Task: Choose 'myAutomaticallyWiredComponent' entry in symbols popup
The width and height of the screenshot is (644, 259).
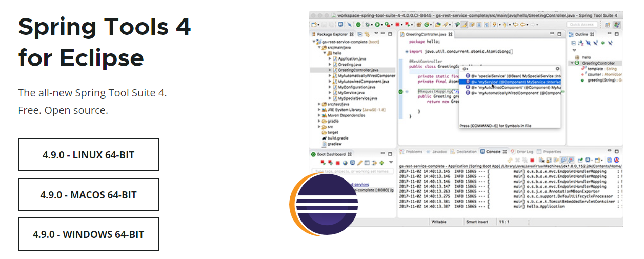Action: click(x=513, y=93)
